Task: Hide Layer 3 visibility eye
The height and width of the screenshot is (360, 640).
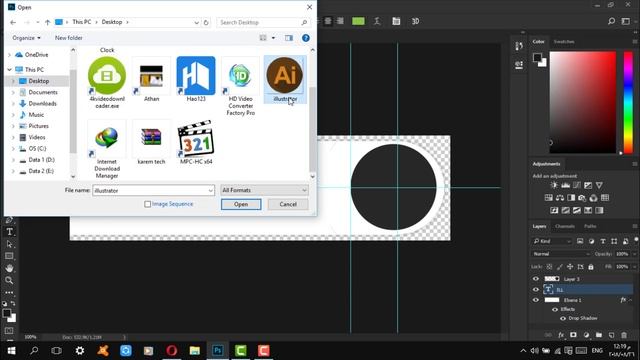Action: coord(536,279)
